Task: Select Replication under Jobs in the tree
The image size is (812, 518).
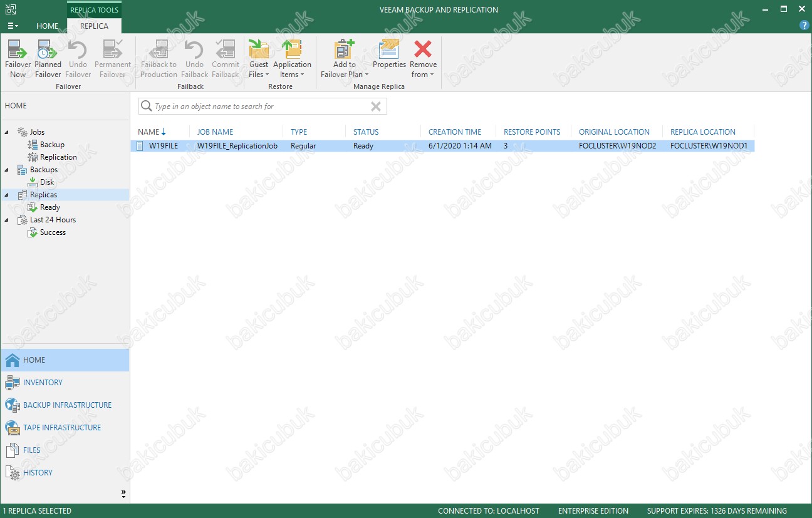Action: coord(58,157)
